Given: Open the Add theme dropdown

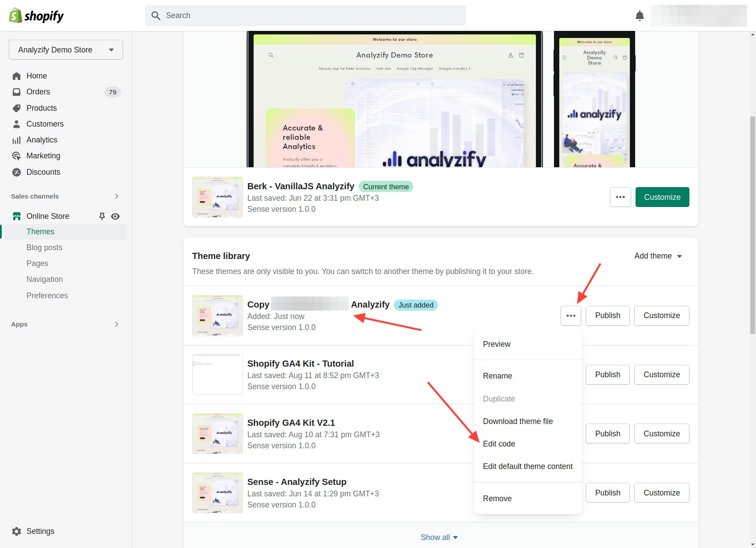Looking at the screenshot, I should tap(658, 256).
